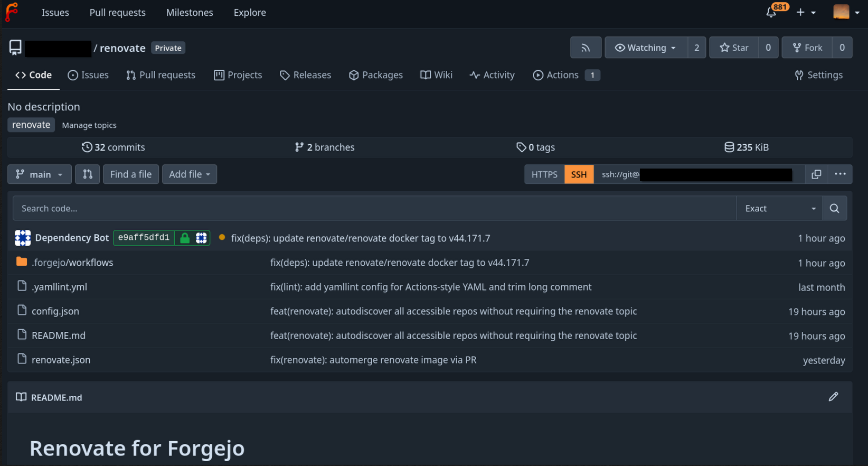View the 32 commits history
This screenshot has height=466, width=868.
113,147
